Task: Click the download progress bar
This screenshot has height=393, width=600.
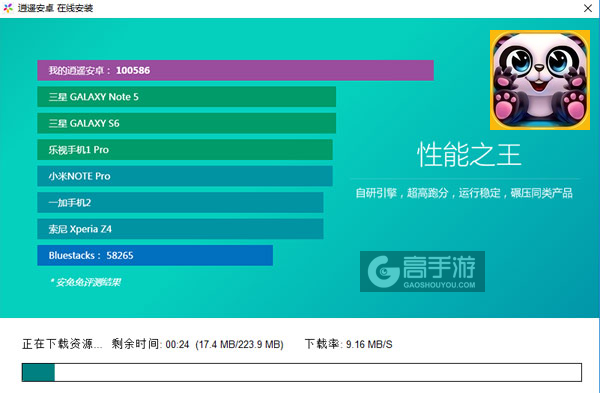Action: click(302, 372)
